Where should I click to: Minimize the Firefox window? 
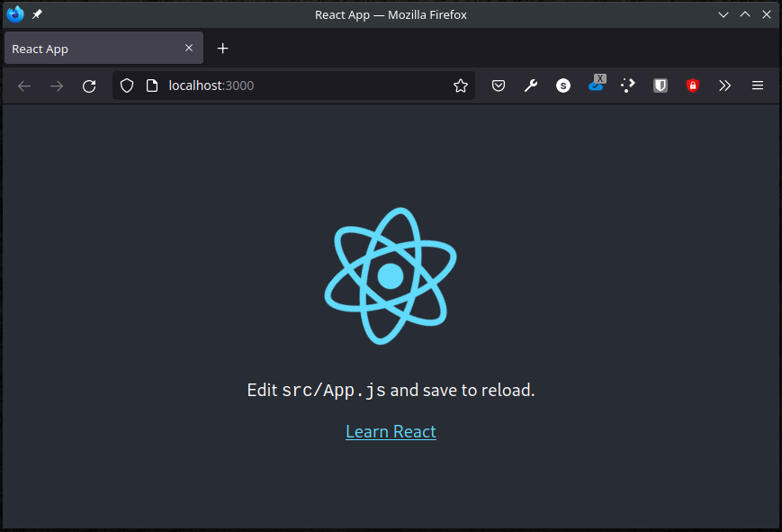tap(724, 14)
